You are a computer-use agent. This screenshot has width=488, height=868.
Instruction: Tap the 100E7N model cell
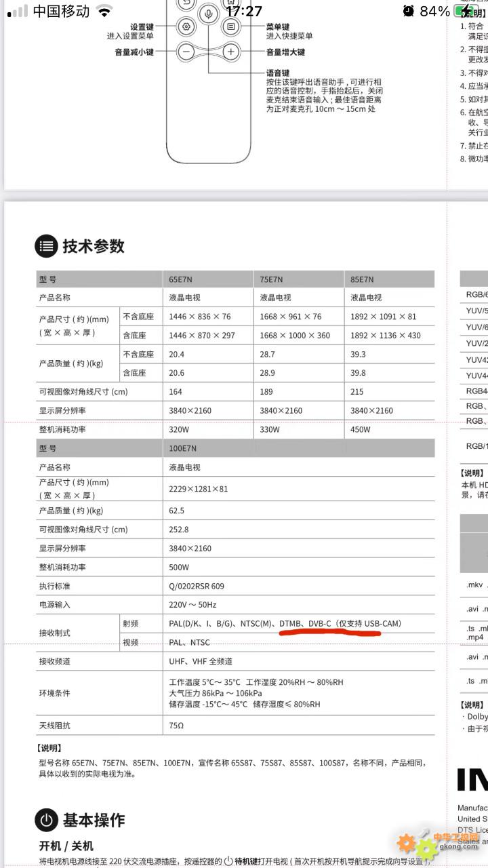click(184, 448)
